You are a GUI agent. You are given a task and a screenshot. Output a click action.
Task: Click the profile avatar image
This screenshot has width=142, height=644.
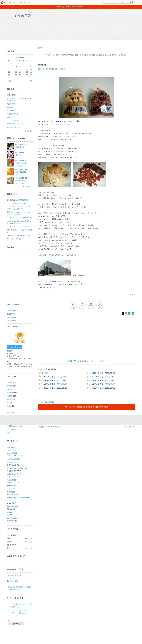coord(20,338)
